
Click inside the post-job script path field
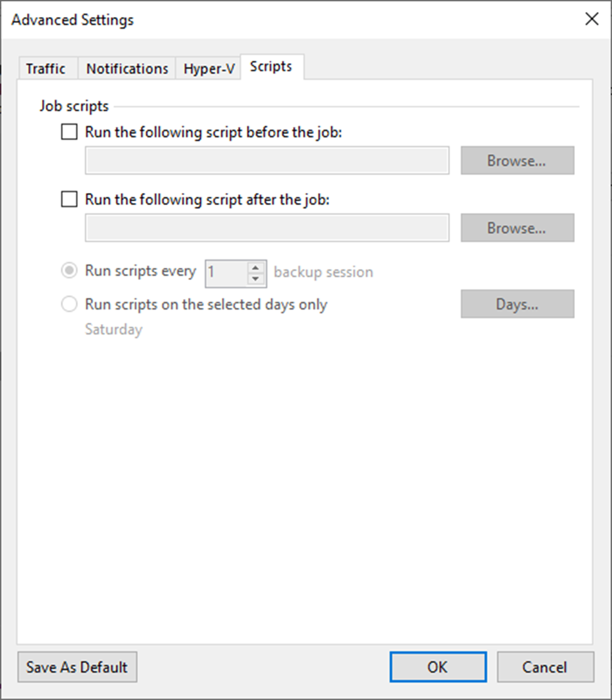click(x=266, y=227)
